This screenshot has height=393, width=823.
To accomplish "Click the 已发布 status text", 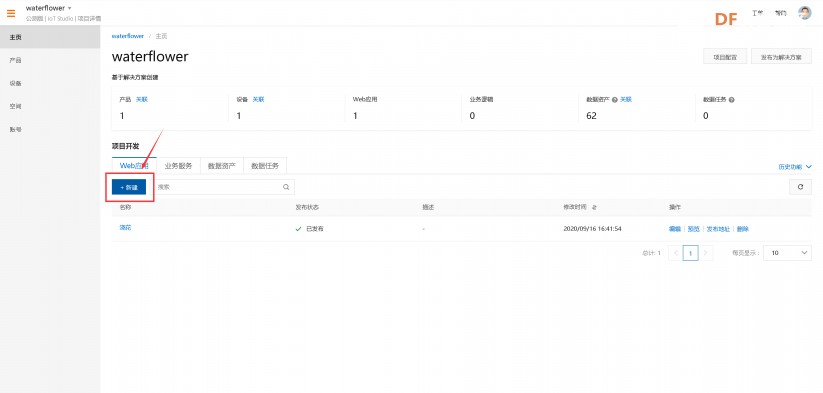I will [x=315, y=229].
